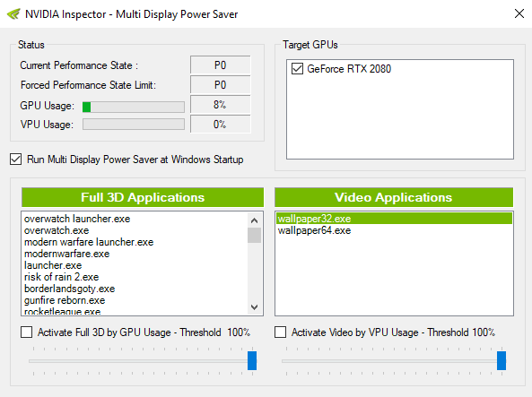Select rocketleague.exe entry

pos(63,311)
